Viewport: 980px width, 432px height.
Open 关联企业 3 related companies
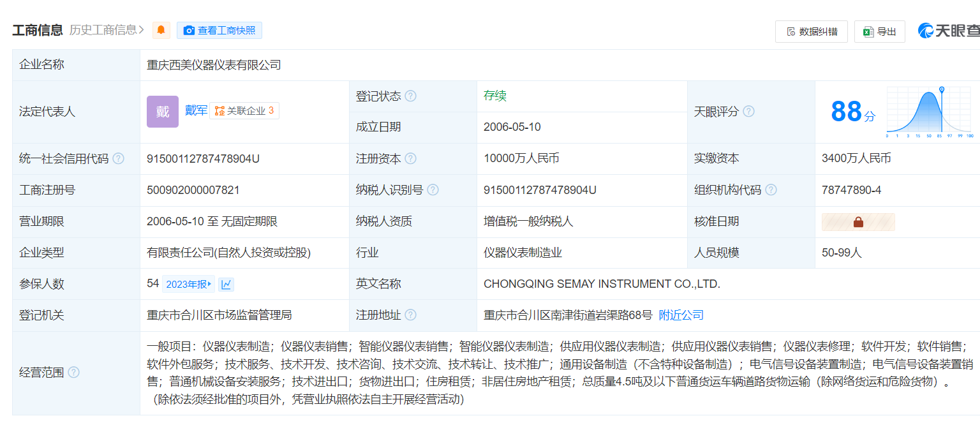point(244,111)
